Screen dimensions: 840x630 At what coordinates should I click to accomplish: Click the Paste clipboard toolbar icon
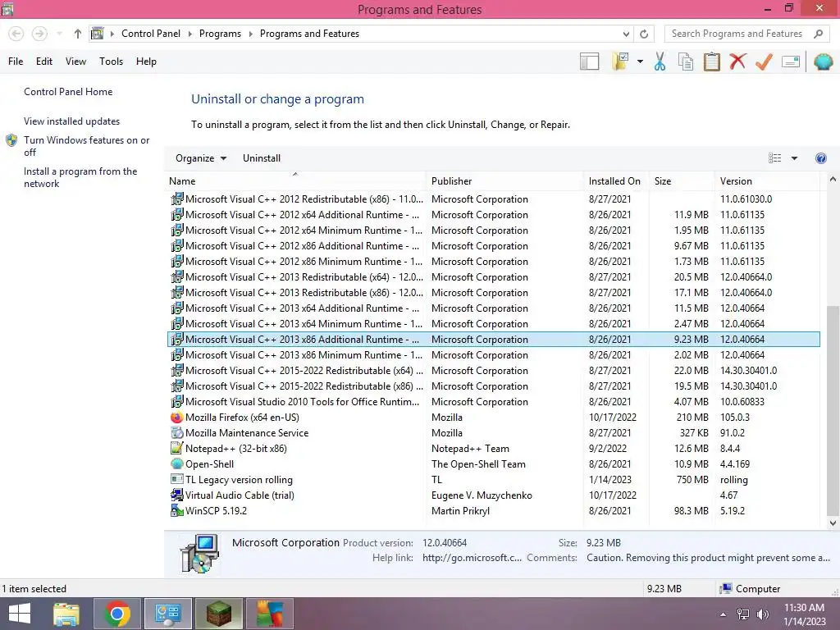pyautogui.click(x=711, y=62)
